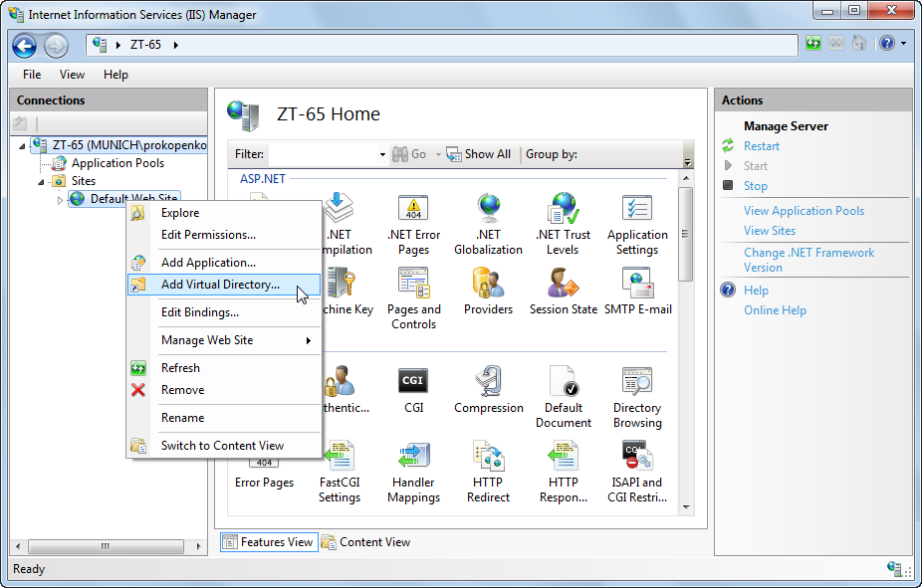Choose Switch to Content View menu entry
922x588 pixels.
click(x=224, y=446)
